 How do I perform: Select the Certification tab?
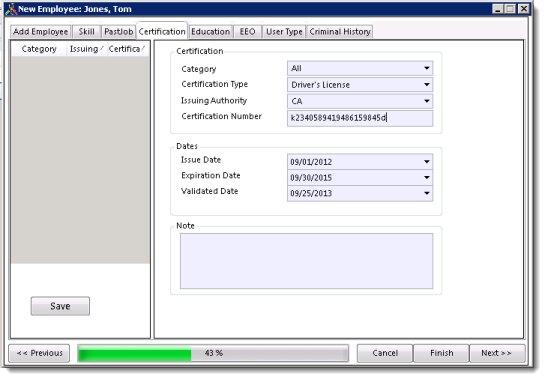point(162,31)
